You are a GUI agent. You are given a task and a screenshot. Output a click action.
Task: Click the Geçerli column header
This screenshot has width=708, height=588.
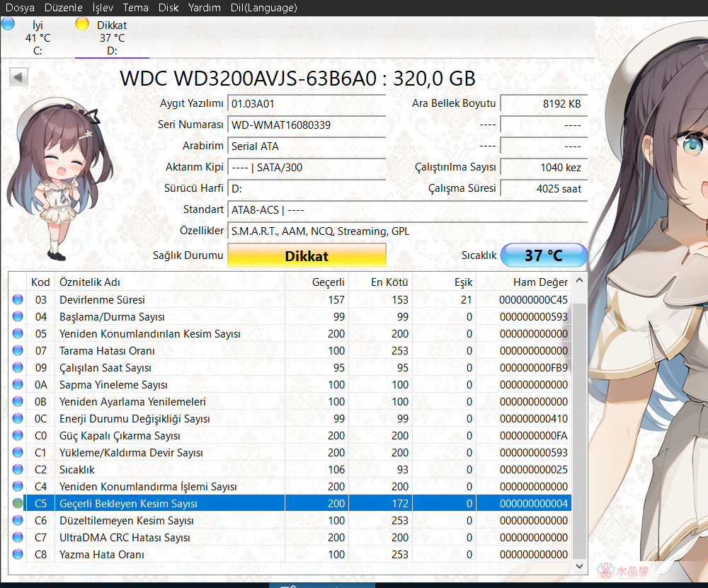point(316,282)
